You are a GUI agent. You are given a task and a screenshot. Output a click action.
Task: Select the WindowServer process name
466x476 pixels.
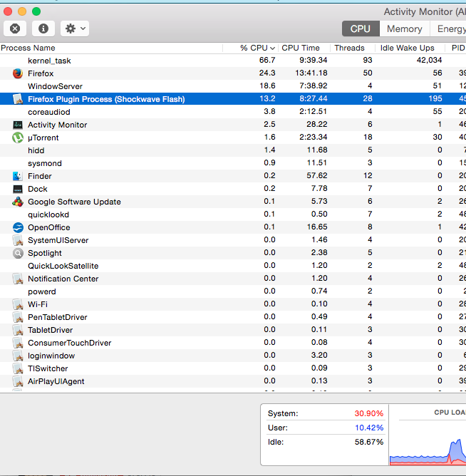[55, 86]
